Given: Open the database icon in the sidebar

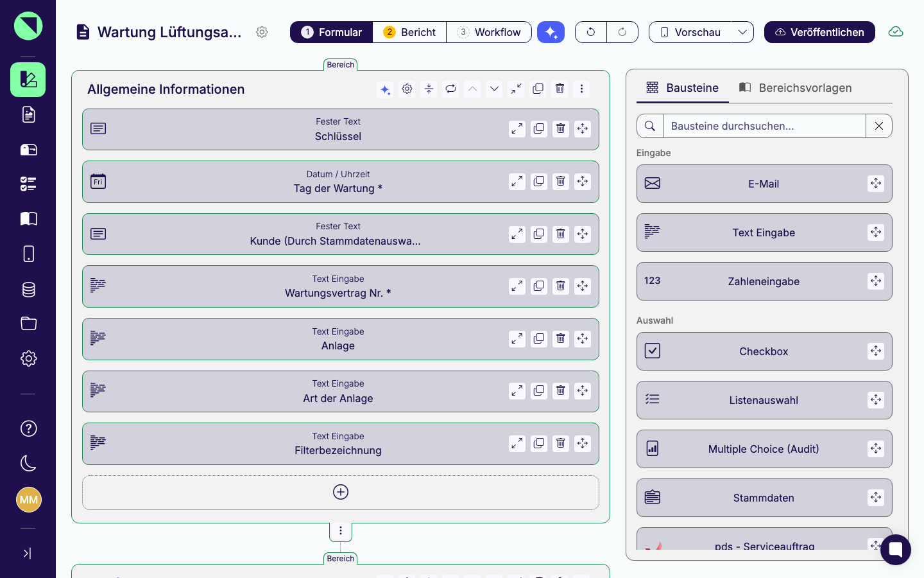Looking at the screenshot, I should pos(28,289).
